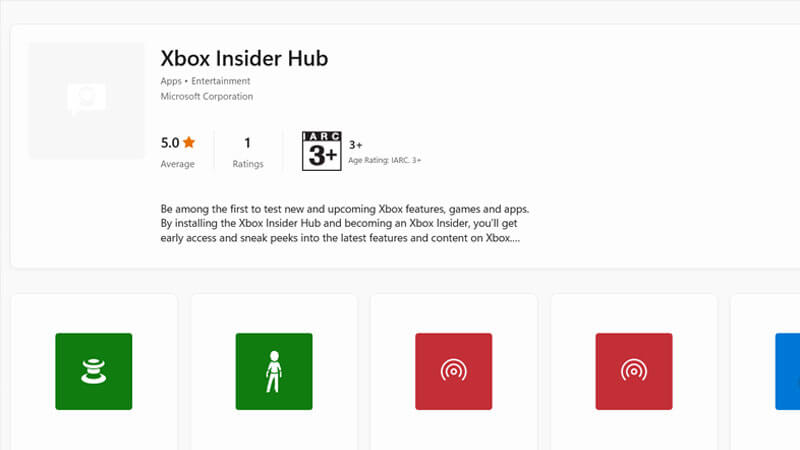Click the Xbox Insider Hub app logo placeholder
The width and height of the screenshot is (800, 450).
pyautogui.click(x=86, y=101)
